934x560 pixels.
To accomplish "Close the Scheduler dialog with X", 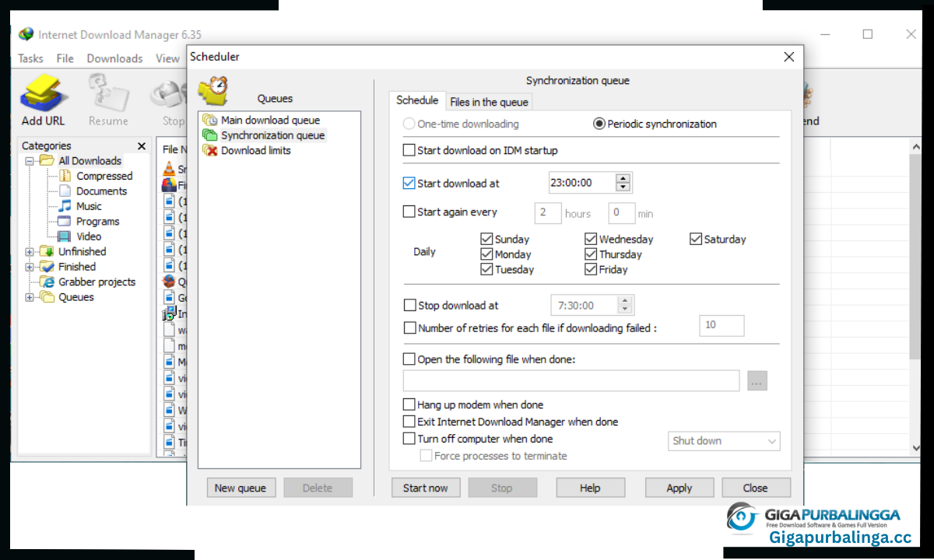I will pyautogui.click(x=788, y=57).
